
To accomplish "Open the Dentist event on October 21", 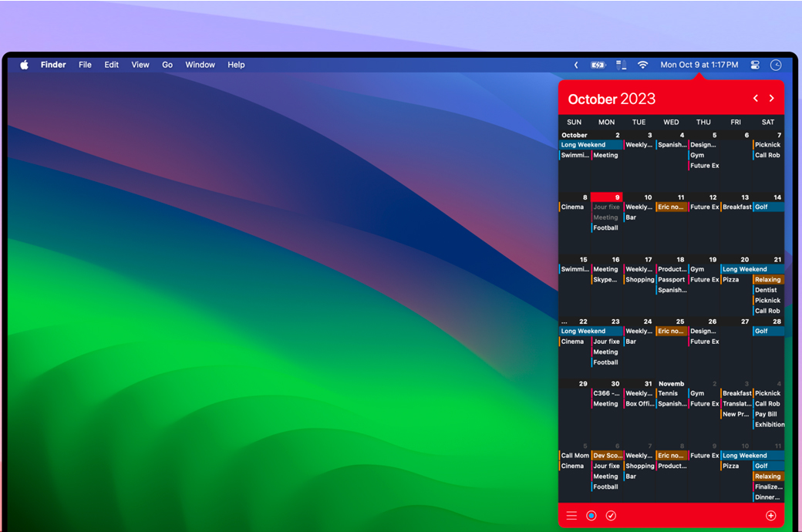I will tap(767, 291).
